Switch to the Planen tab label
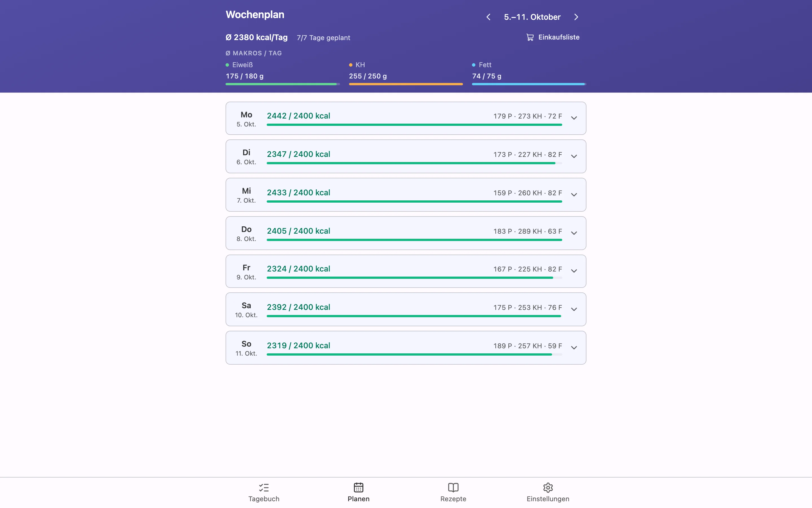Screen dimensions: 812x508 coord(358,499)
